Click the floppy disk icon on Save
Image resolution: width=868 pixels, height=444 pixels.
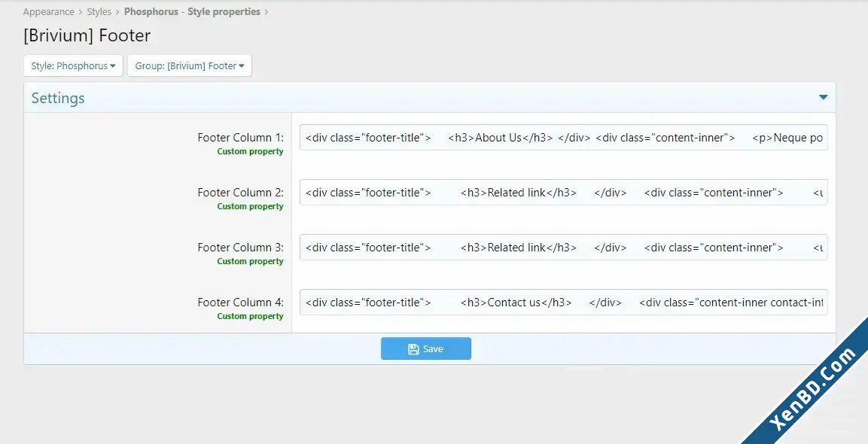(x=413, y=348)
